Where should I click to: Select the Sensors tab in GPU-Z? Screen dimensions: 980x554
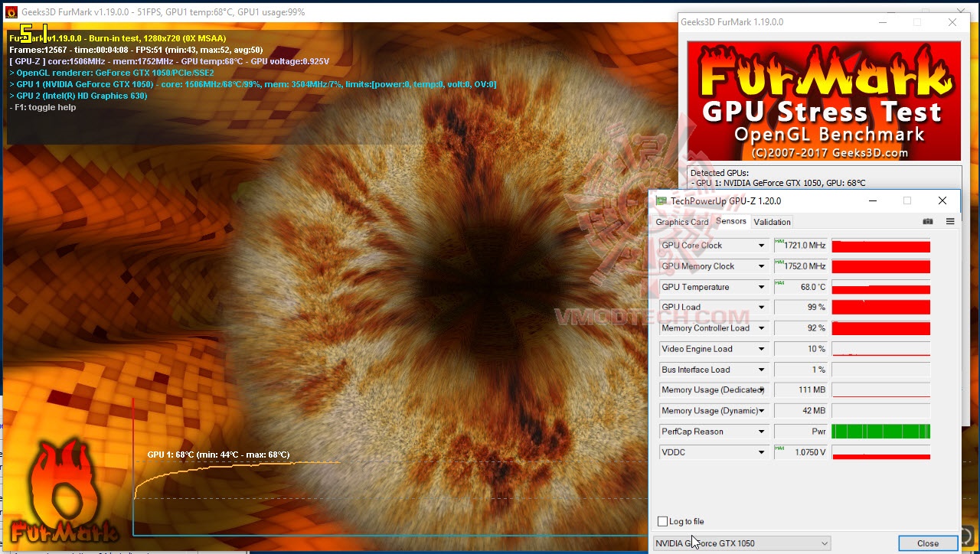click(731, 221)
